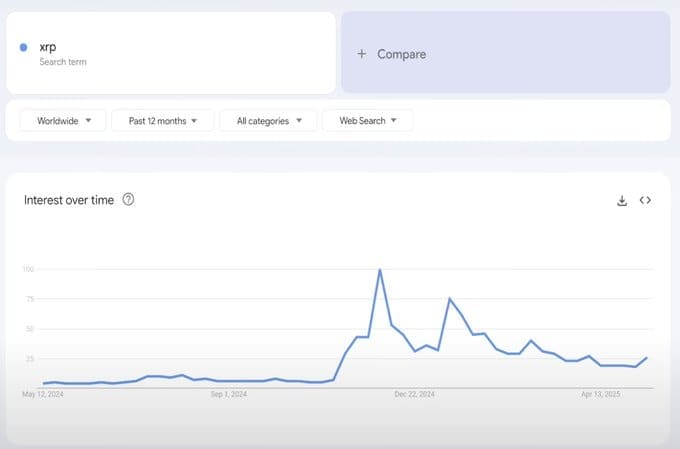680x449 pixels.
Task: Click the Dec 22, 2024 axis label
Action: (x=415, y=394)
